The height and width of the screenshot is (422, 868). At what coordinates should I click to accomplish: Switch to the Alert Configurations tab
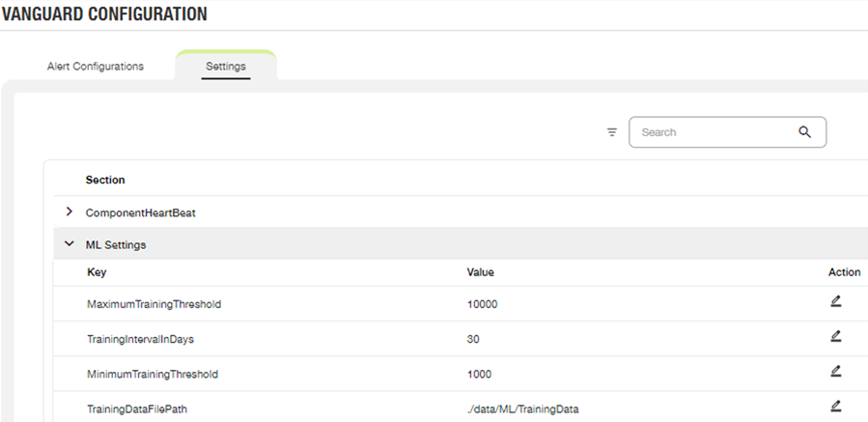click(x=96, y=67)
